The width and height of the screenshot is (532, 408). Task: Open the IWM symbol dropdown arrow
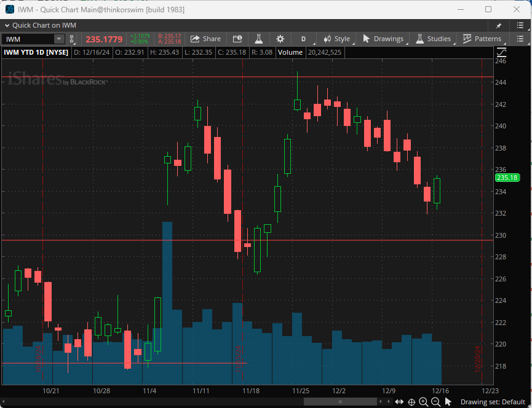tap(58, 39)
